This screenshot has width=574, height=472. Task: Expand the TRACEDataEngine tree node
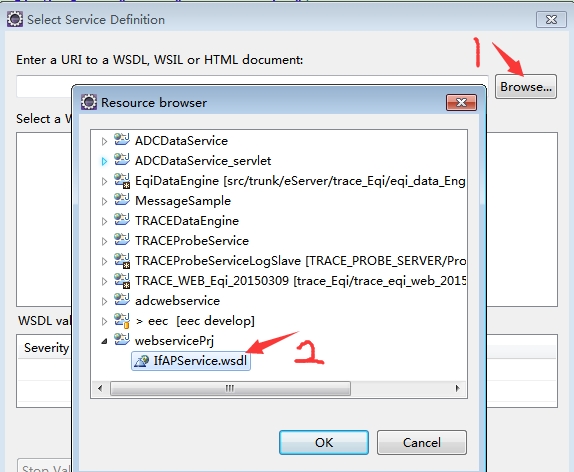104,221
